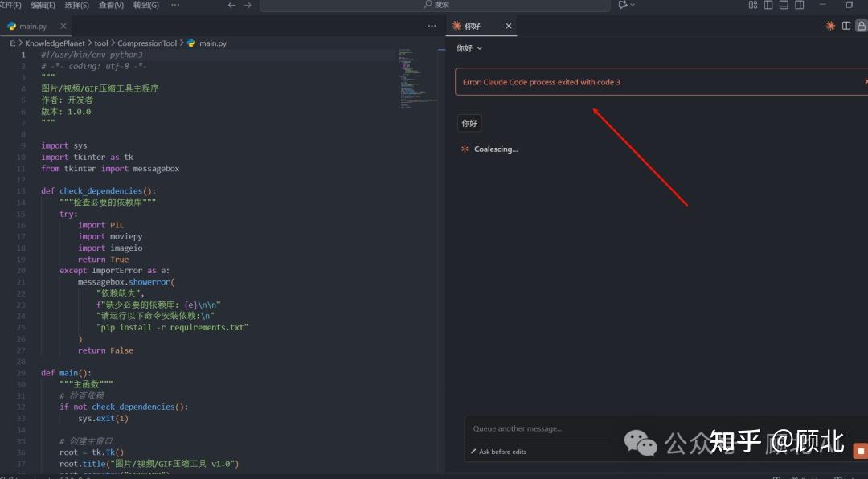Open the 转到(G) menu
The height and width of the screenshot is (479, 868).
pos(146,5)
